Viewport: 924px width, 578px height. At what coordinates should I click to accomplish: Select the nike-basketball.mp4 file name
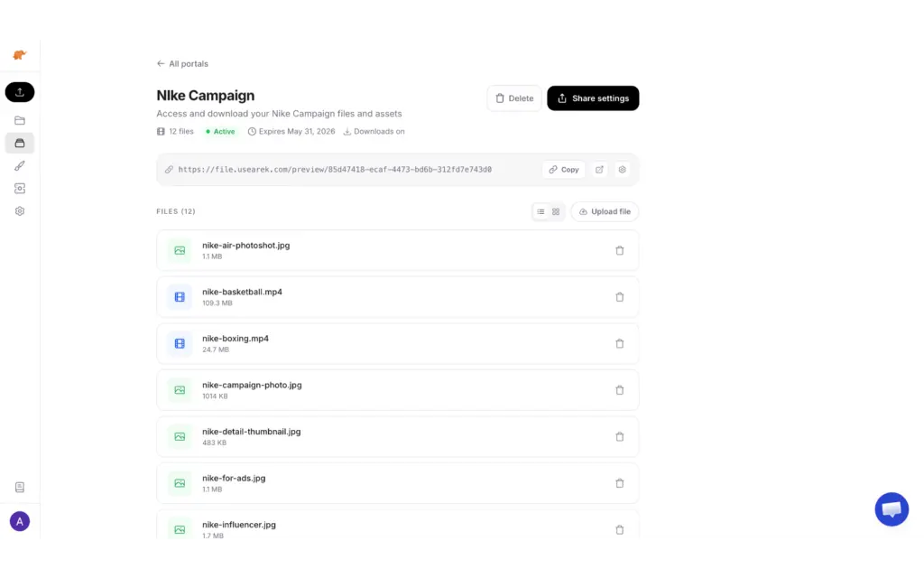(242, 292)
